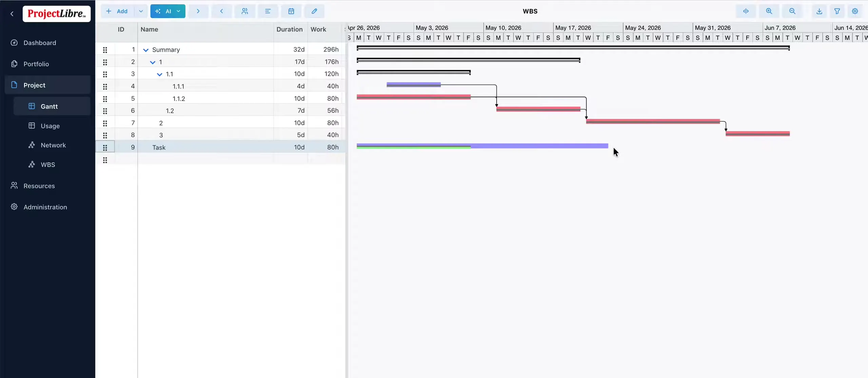Image resolution: width=868 pixels, height=378 pixels.
Task: Click the split view code-arrows icon
Action: tap(746, 11)
